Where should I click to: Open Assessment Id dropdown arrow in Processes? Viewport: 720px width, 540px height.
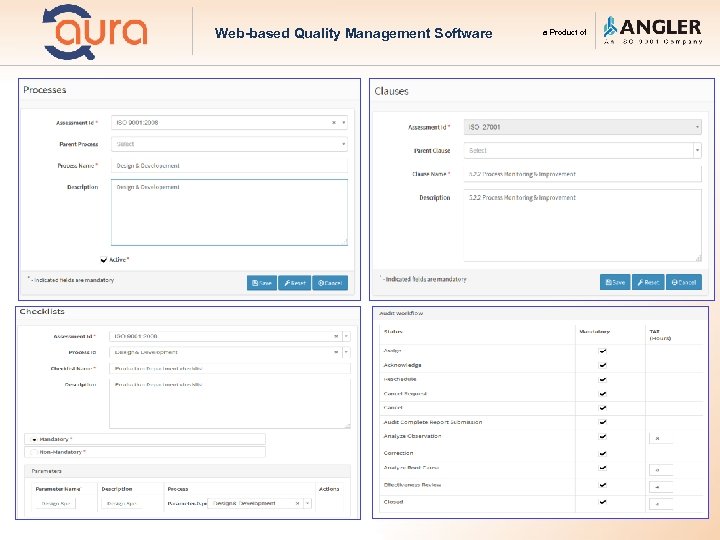pos(343,123)
